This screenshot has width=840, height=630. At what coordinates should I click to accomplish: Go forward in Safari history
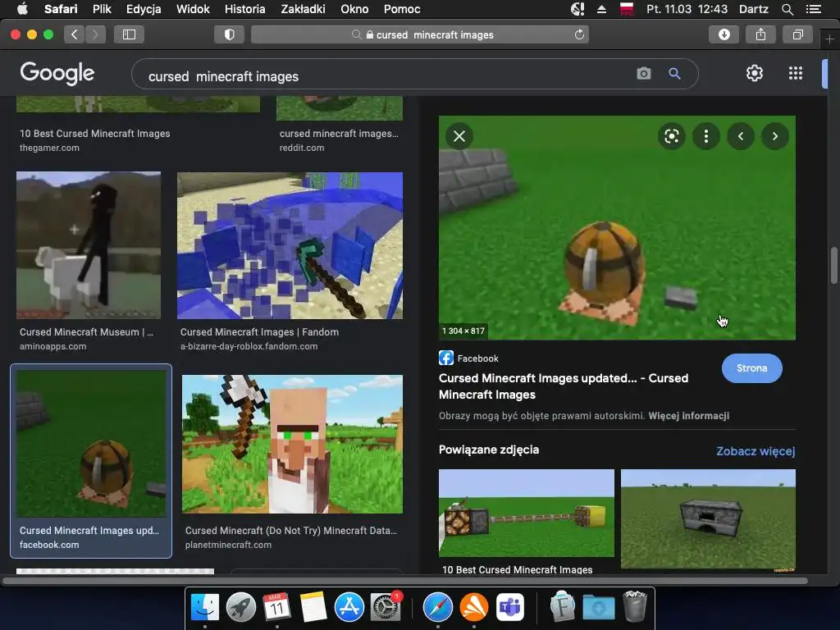tap(95, 34)
